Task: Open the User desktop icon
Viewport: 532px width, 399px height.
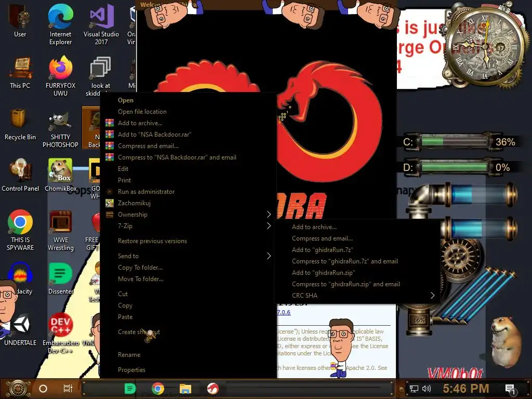Action: 20,20
